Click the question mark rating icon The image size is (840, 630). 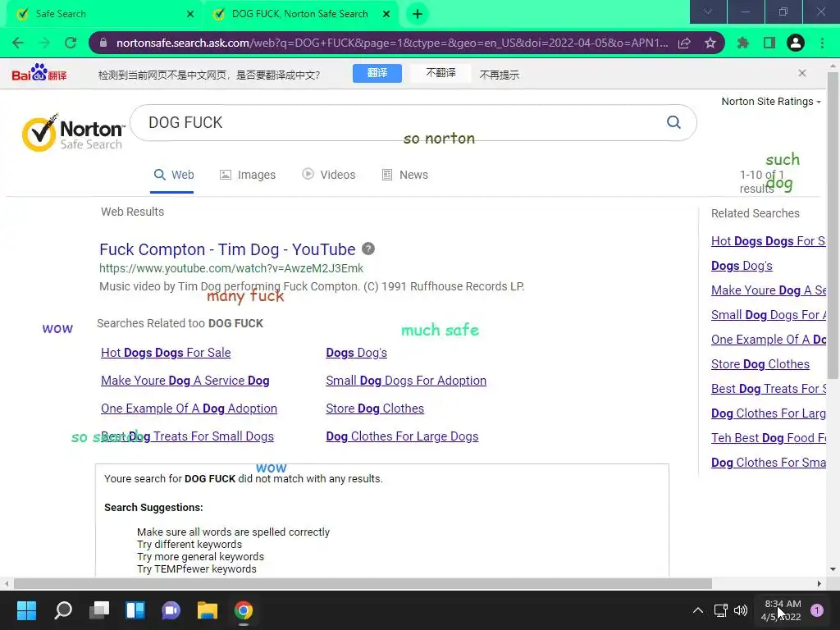click(x=368, y=249)
